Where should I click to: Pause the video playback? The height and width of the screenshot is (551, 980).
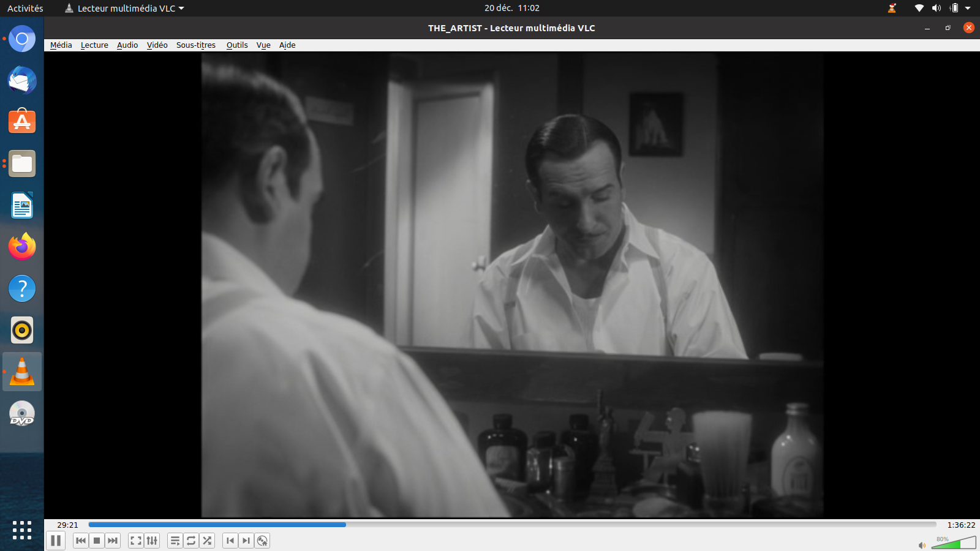tap(56, 541)
